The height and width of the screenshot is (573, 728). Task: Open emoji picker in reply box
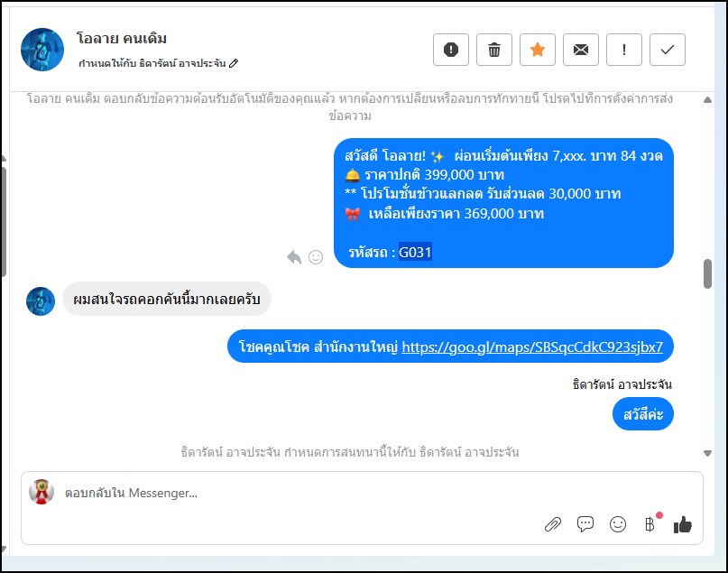point(618,524)
